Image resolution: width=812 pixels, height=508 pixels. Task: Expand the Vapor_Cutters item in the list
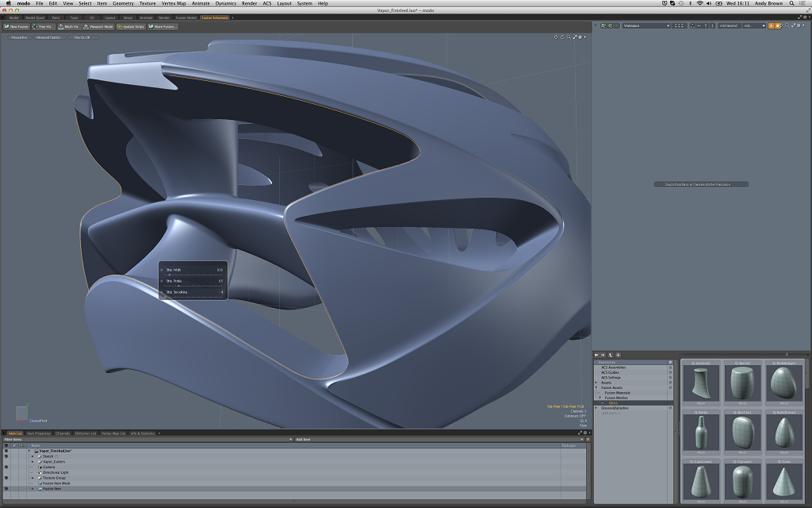tap(33, 461)
